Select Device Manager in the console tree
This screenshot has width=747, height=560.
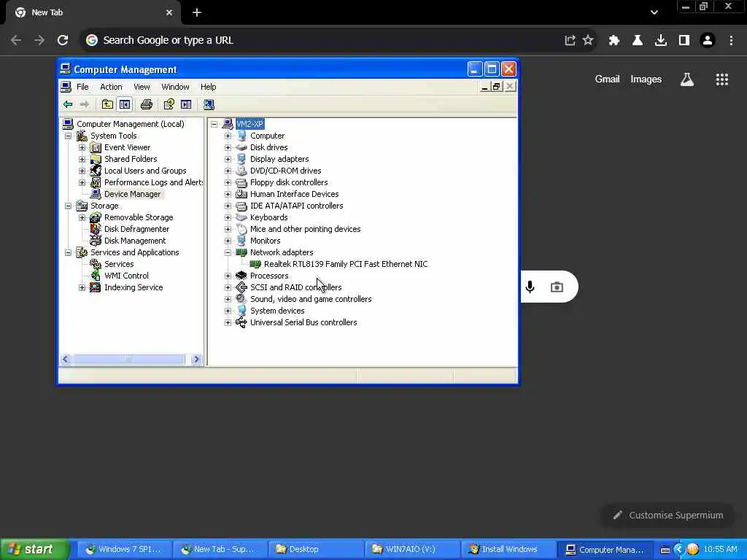click(x=133, y=194)
